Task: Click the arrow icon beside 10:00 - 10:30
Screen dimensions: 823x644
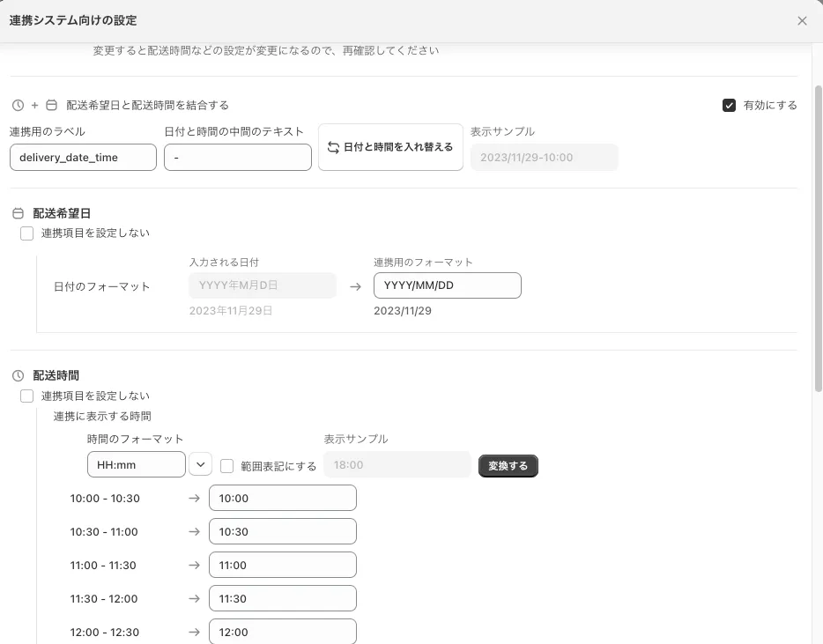Action: tap(194, 499)
